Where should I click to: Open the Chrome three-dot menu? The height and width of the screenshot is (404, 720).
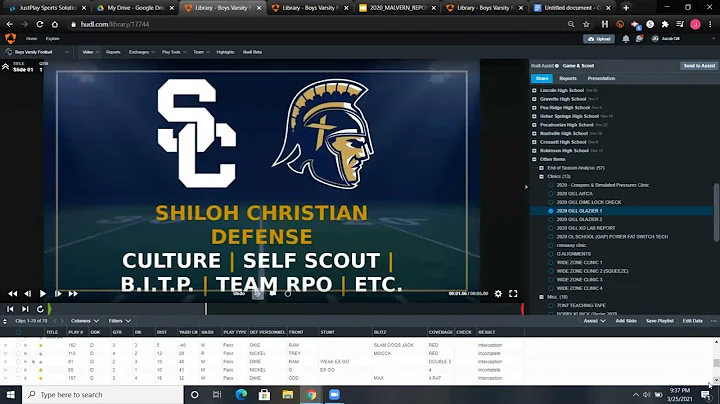pos(711,24)
